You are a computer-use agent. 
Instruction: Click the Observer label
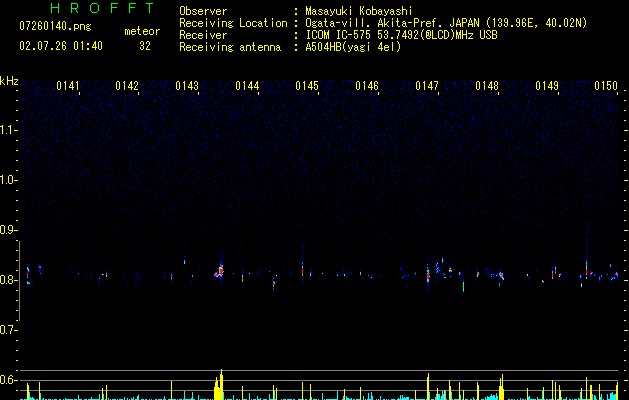click(x=203, y=11)
